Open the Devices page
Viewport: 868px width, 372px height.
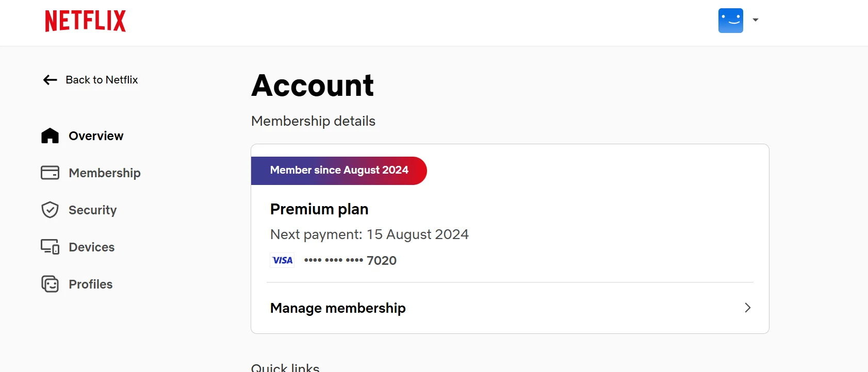pyautogui.click(x=92, y=247)
